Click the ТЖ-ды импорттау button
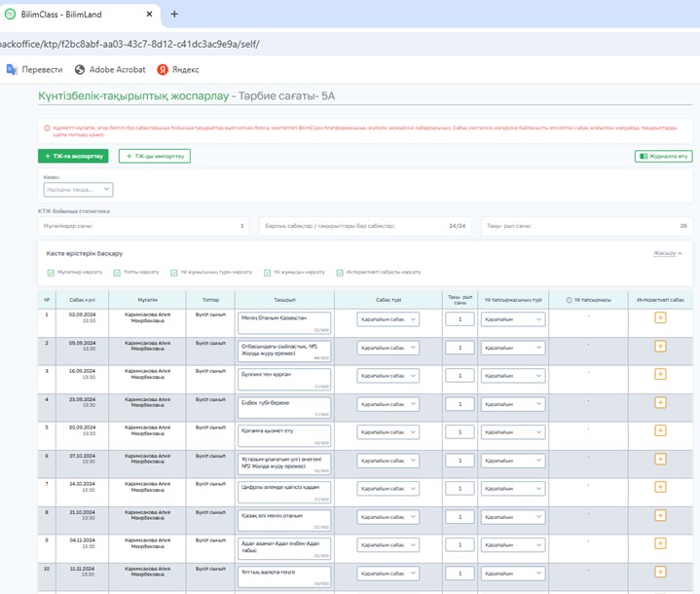Viewport: 700px width, 594px height. click(155, 156)
